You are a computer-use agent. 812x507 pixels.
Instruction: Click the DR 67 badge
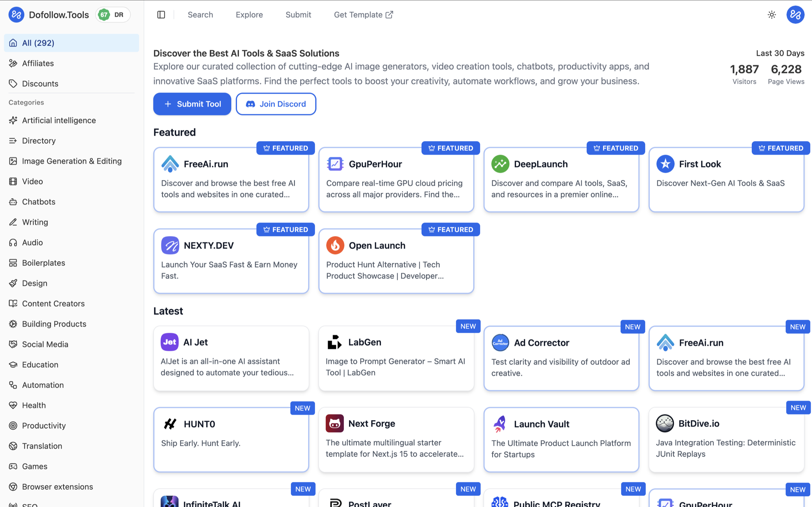[x=113, y=15]
